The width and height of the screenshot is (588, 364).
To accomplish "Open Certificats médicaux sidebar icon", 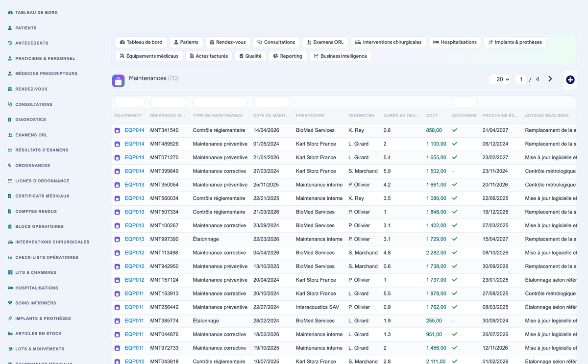I will tap(10, 196).
